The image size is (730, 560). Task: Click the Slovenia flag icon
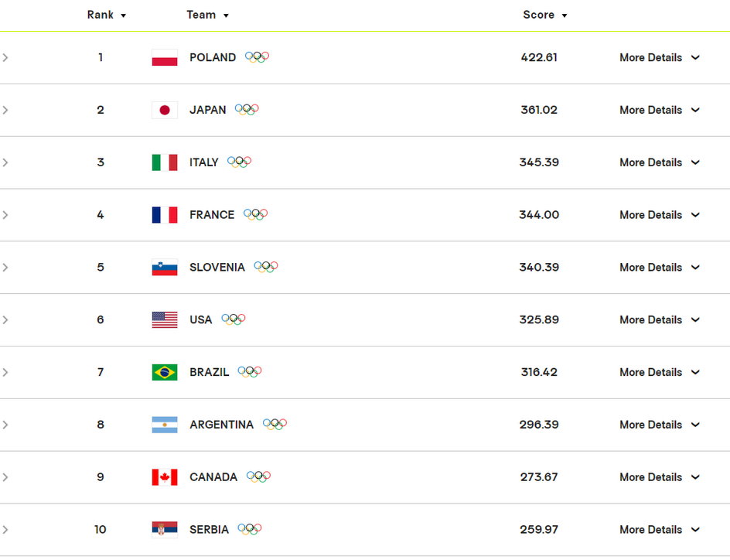[165, 268]
